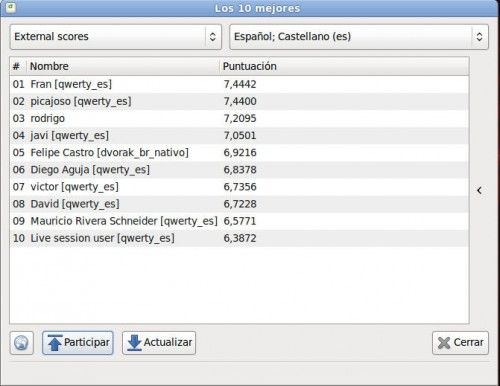Select the Fran [qwerty_es] row
Viewport: 500px width, 386px height.
coord(239,84)
